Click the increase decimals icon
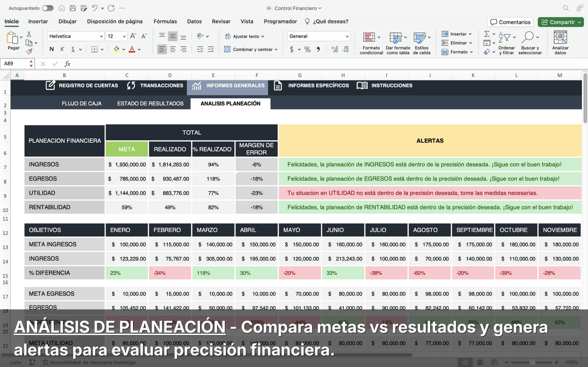 coord(334,49)
